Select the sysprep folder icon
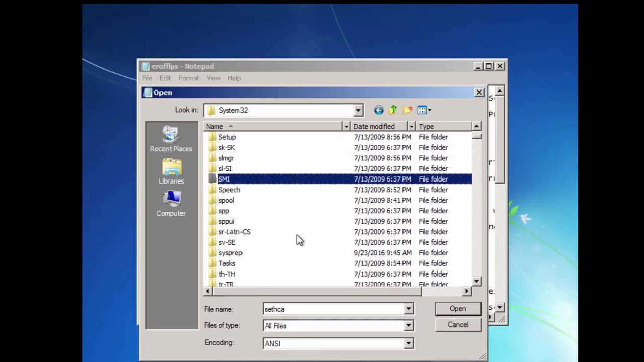This screenshot has height=362, width=644. 212,253
